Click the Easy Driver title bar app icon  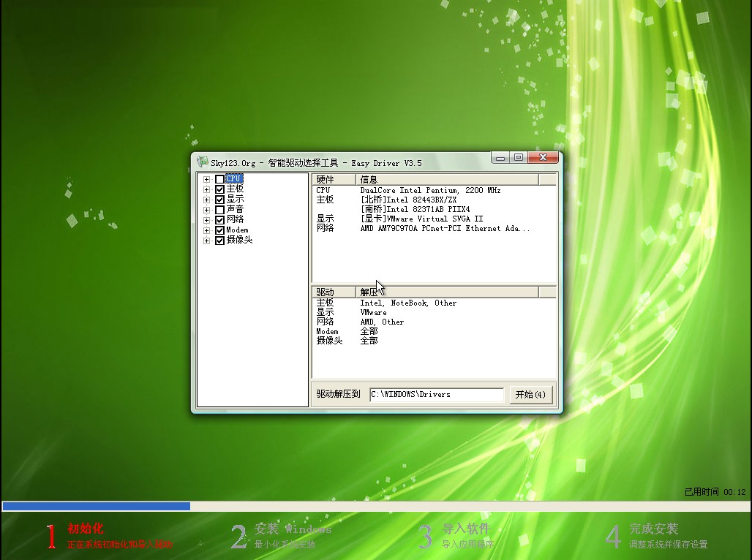pos(203,162)
